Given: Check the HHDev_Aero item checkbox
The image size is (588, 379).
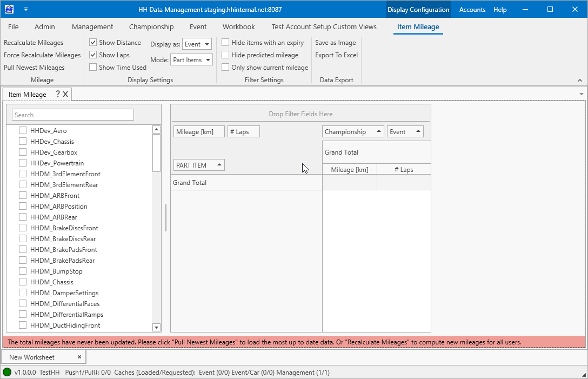Looking at the screenshot, I should (23, 130).
